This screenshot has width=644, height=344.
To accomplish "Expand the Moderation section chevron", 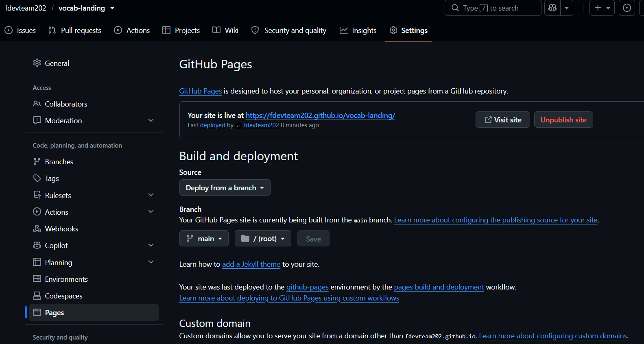I will pos(151,120).
